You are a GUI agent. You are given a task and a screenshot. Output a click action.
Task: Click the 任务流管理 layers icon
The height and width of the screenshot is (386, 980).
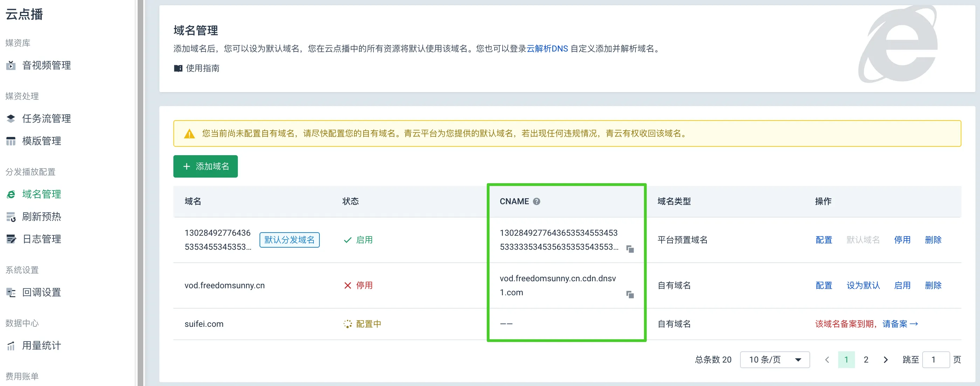11,119
